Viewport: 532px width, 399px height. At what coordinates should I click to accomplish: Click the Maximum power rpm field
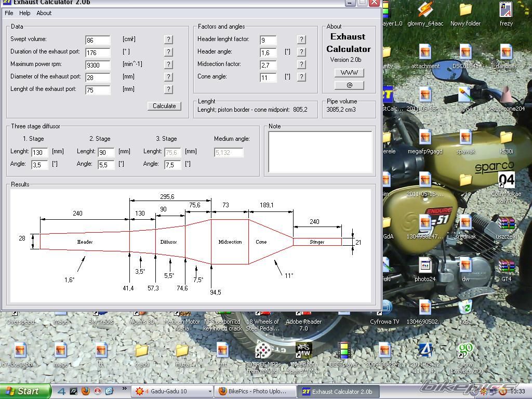coord(98,65)
